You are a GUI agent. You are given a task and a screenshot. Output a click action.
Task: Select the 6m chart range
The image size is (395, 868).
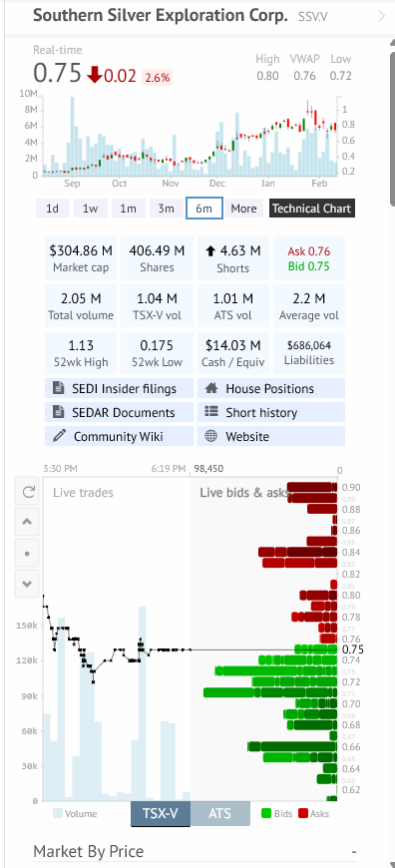tap(204, 209)
